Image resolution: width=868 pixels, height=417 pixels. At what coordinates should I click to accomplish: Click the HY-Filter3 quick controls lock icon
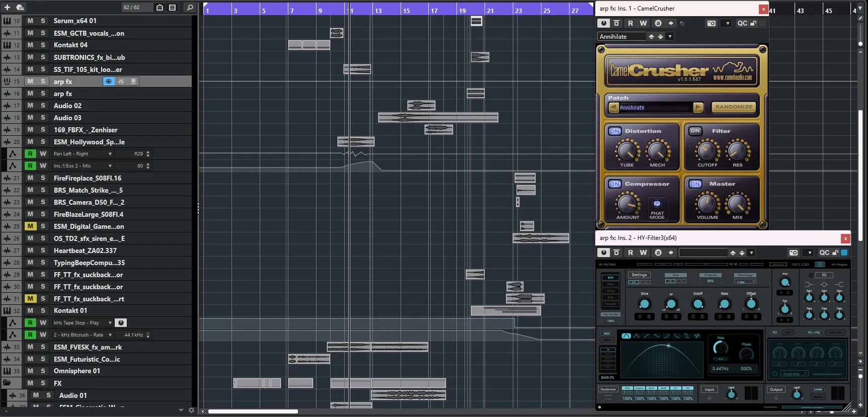pos(835,253)
